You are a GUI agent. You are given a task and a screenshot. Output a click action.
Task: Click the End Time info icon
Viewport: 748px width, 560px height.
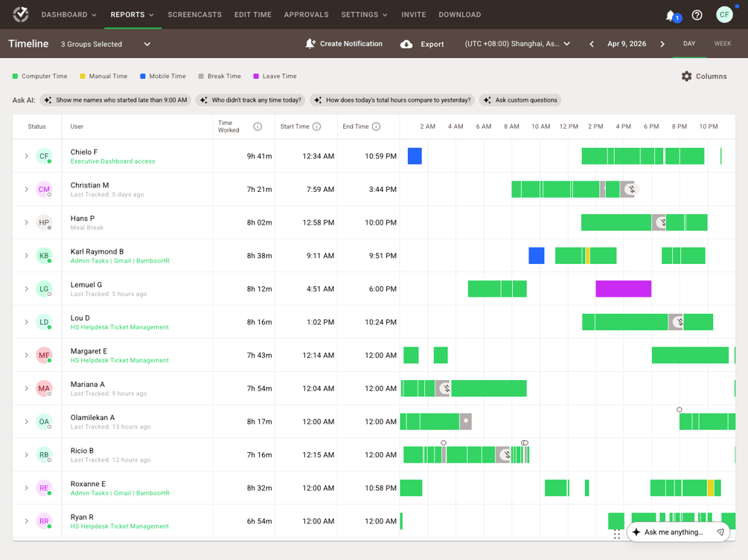376,126
